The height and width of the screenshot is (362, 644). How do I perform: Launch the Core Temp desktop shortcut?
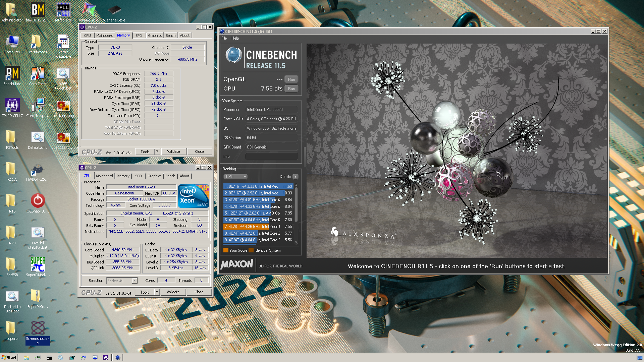(38, 76)
